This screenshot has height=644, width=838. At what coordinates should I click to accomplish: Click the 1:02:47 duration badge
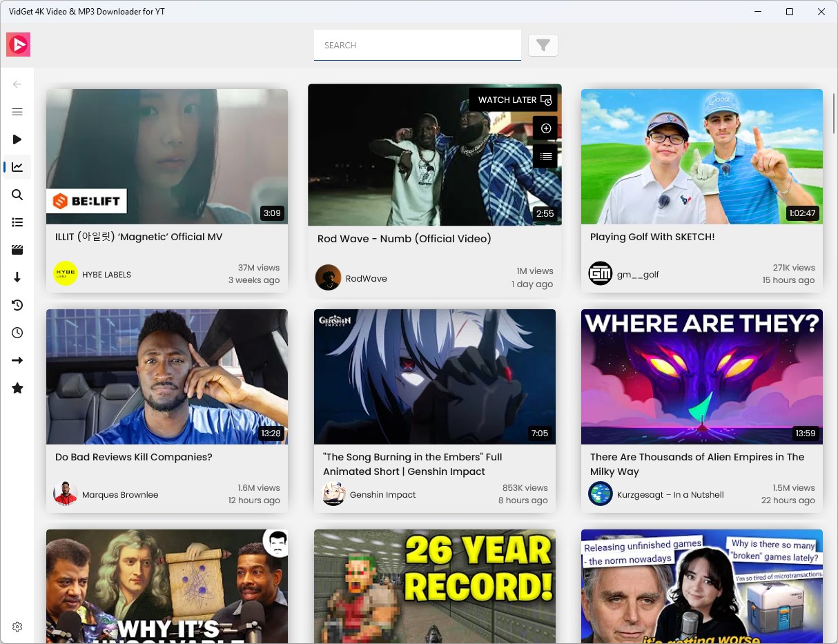(x=802, y=213)
